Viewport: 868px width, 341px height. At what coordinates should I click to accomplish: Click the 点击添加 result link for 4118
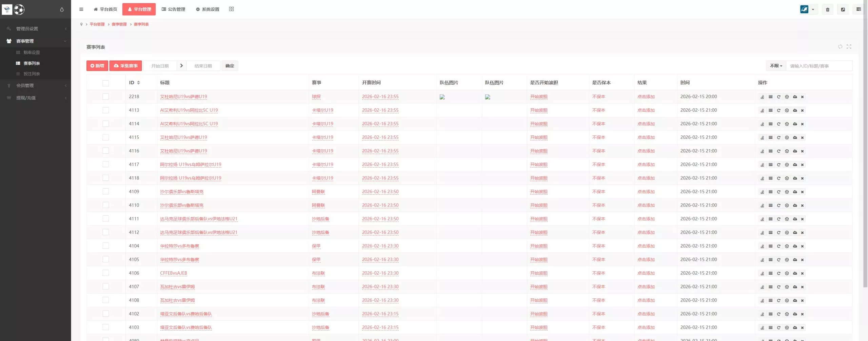pyautogui.click(x=646, y=178)
